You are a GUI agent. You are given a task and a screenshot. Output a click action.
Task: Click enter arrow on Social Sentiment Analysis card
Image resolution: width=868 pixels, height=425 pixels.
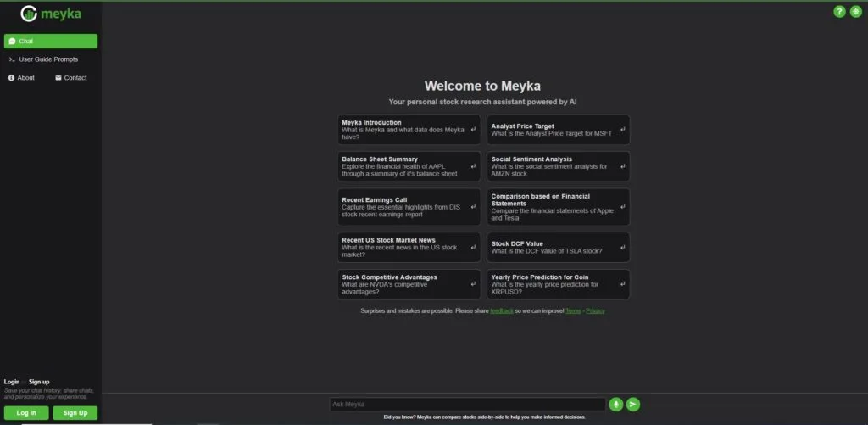(x=623, y=166)
